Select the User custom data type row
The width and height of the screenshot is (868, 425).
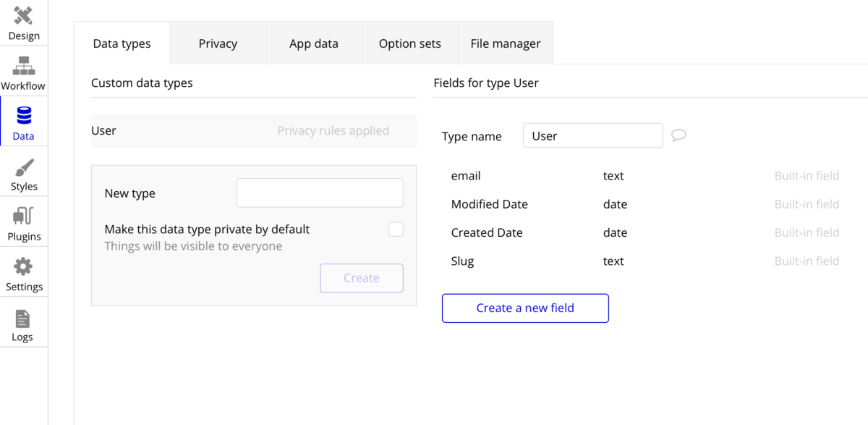pos(253,131)
